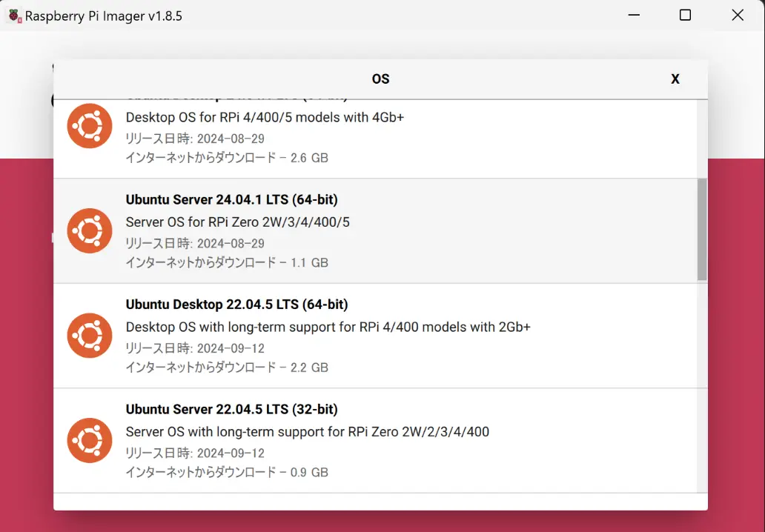Click 'Server OS for RPi Zero 2W/3/4/400/5' description

(238, 222)
